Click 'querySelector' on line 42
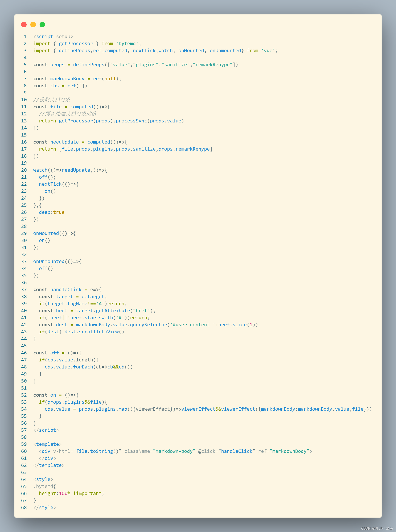Image resolution: width=396 pixels, height=532 pixels. [148, 325]
